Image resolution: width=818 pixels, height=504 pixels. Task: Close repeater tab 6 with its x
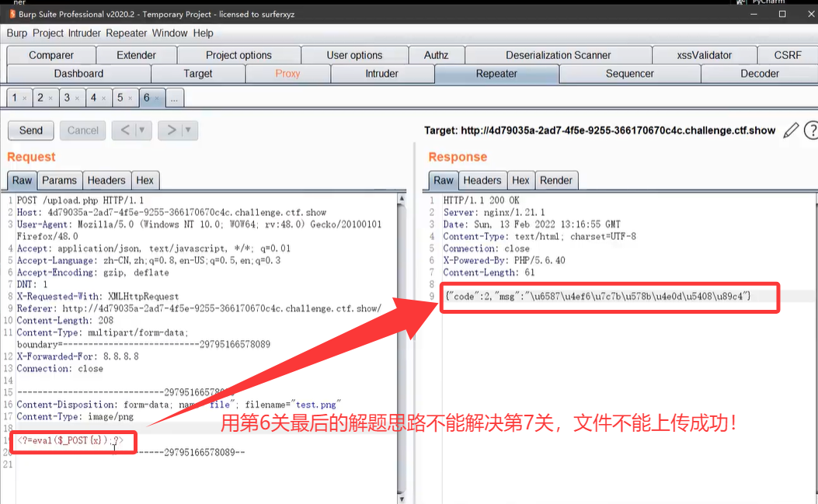157,98
